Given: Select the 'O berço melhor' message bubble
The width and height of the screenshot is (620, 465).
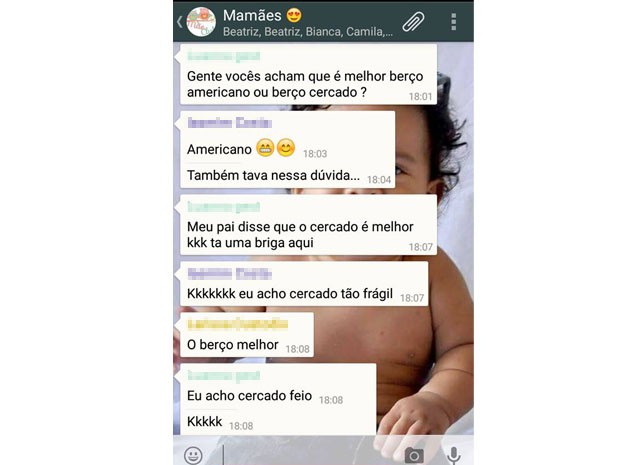Looking at the screenshot, I should tap(247, 335).
